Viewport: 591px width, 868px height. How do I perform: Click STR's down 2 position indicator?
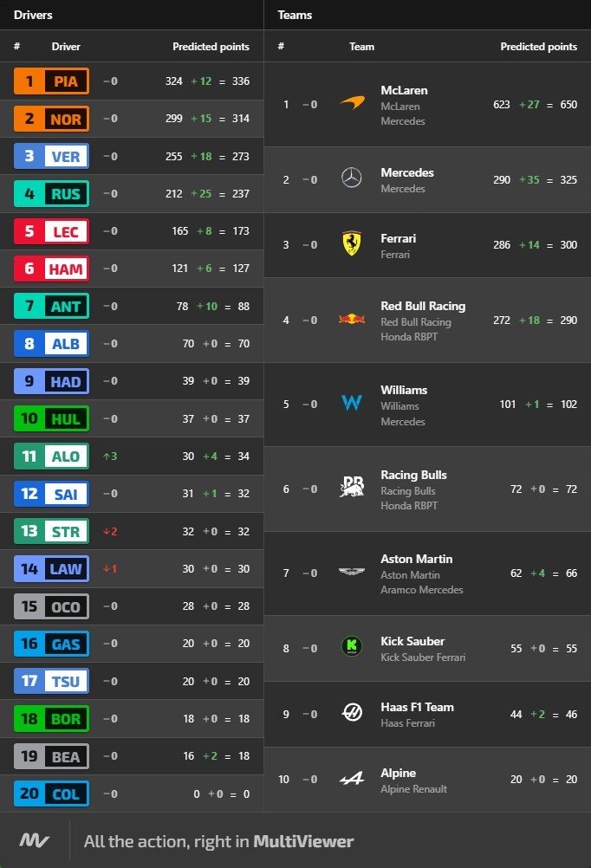coord(109,531)
